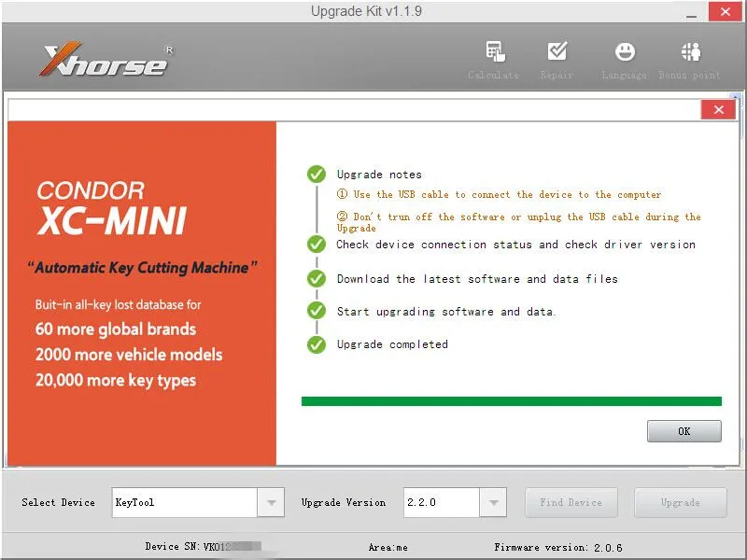Click the 2.2.0 version field
The height and width of the screenshot is (560, 747).
[x=442, y=502]
